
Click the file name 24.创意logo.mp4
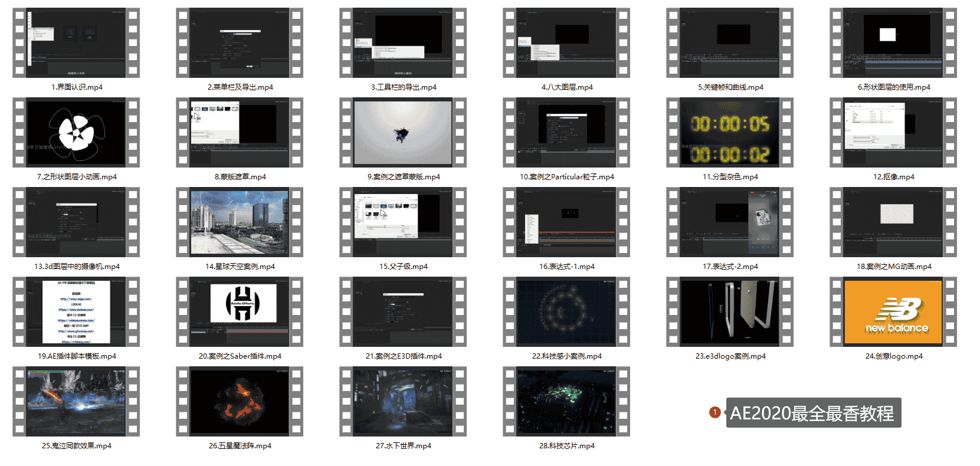(894, 356)
